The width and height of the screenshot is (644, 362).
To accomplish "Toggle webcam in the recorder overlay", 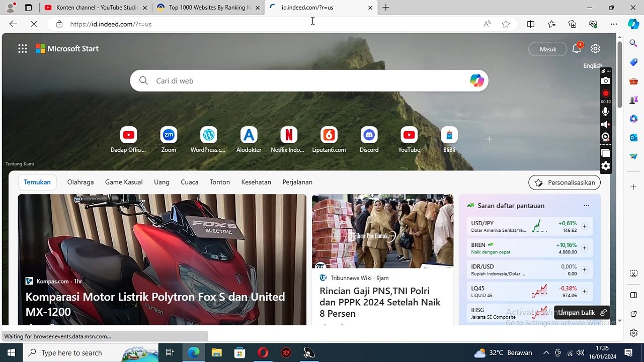I will (606, 137).
